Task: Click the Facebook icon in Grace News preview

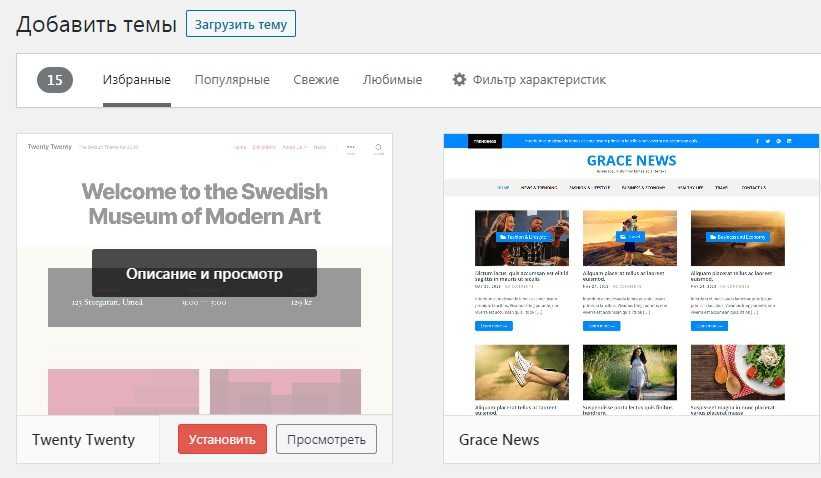Action: pyautogui.click(x=757, y=141)
